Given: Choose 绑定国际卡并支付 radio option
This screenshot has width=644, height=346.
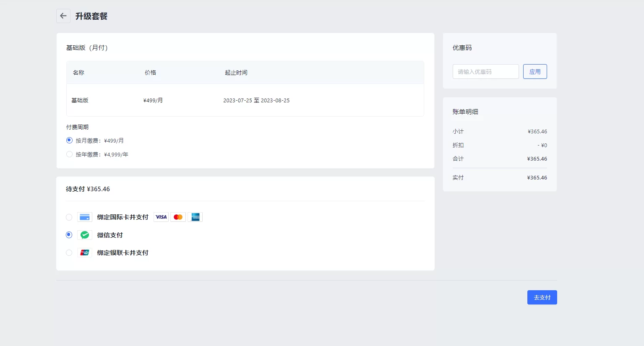Looking at the screenshot, I should (69, 217).
